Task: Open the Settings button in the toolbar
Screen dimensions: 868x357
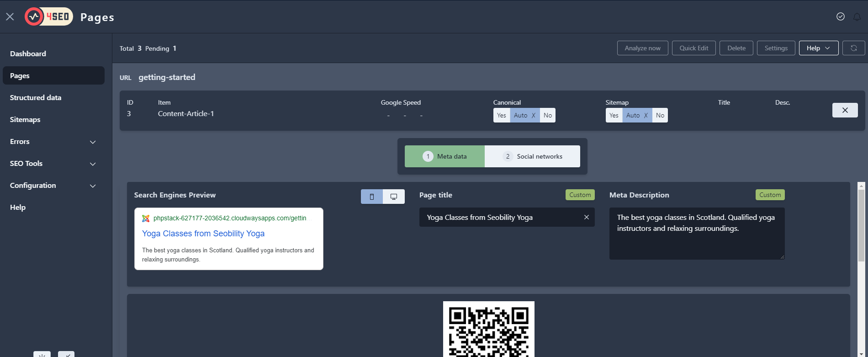Action: click(776, 48)
